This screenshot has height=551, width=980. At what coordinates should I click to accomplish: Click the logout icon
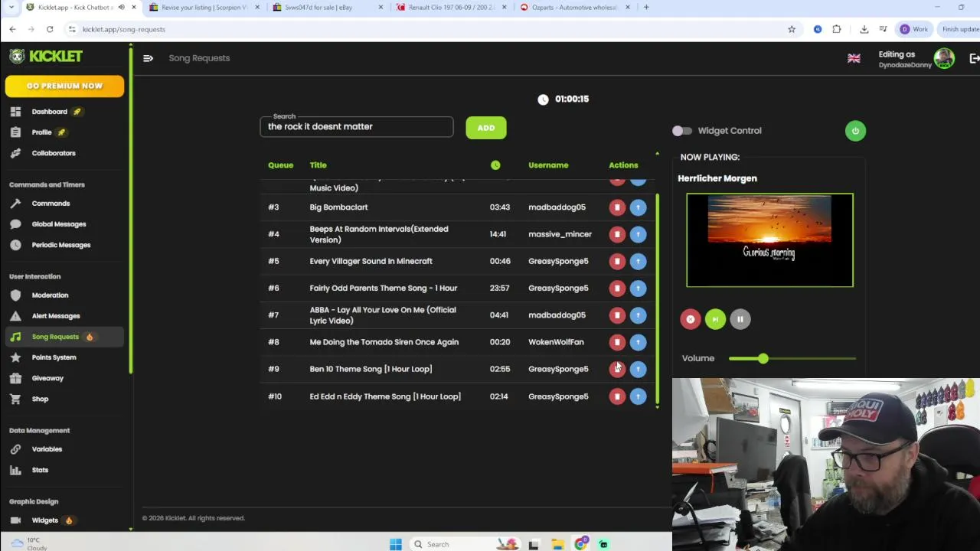(x=975, y=58)
